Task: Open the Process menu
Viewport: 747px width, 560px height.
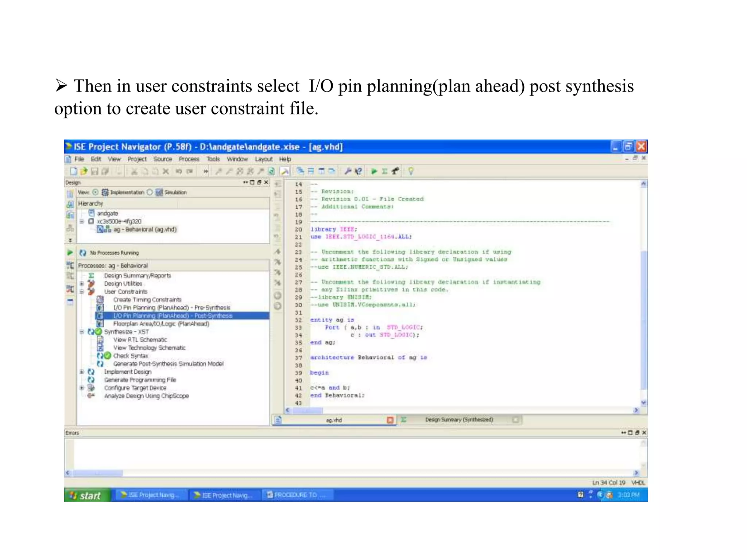Action: 189,159
